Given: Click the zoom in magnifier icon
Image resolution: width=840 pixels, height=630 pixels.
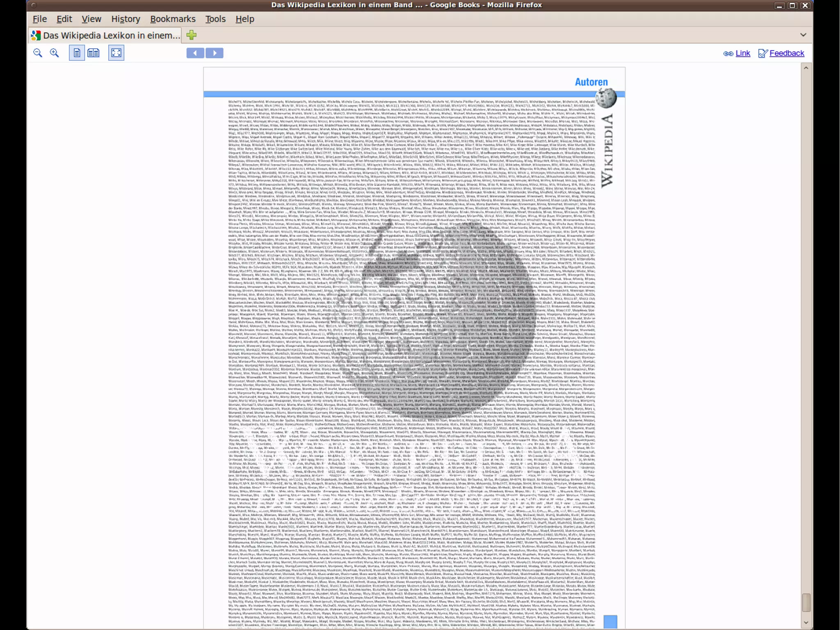Looking at the screenshot, I should click(x=54, y=53).
